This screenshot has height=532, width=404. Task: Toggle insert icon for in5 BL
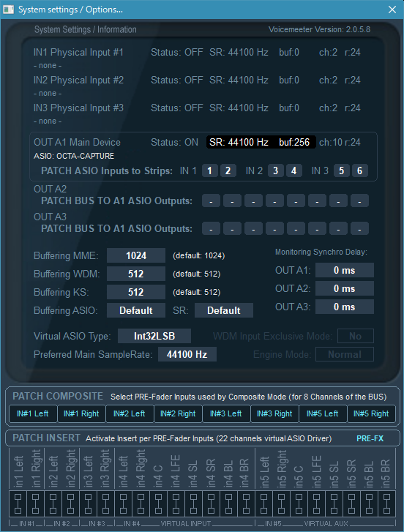(369, 503)
